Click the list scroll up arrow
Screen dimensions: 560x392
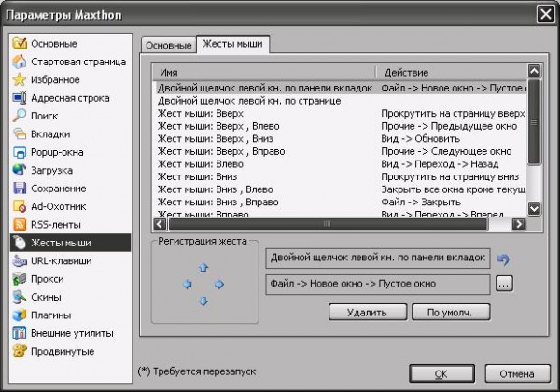point(534,71)
